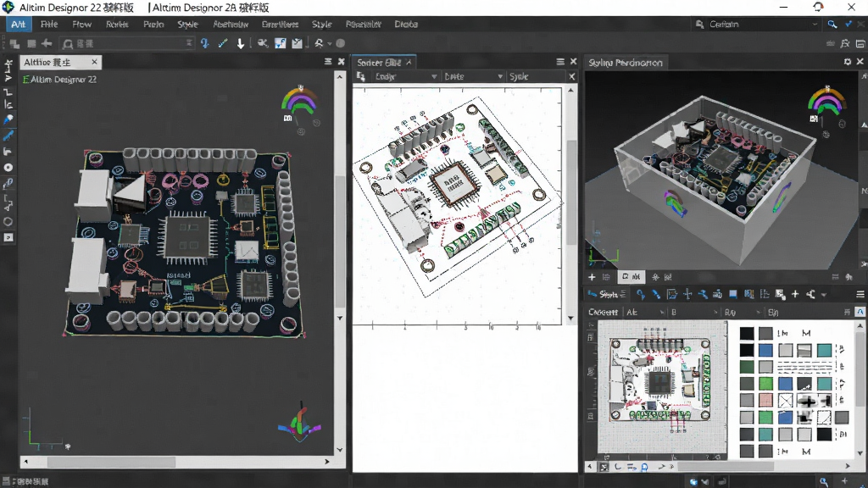This screenshot has height=488, width=868.
Task: Switch to the Caccett tab
Action: point(603,312)
